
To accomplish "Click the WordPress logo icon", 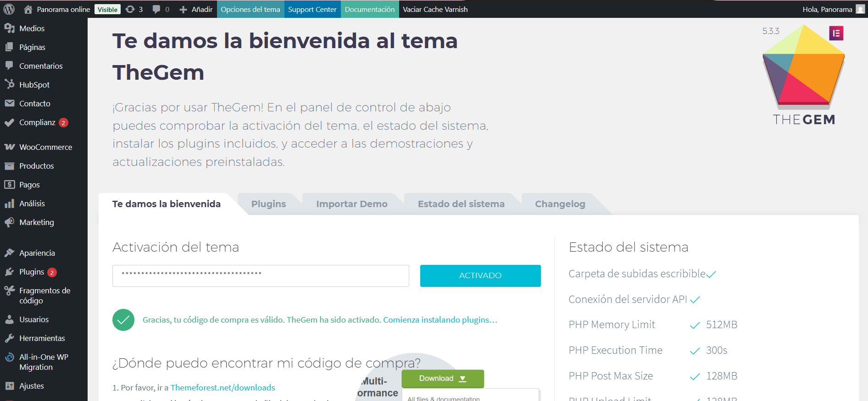I will (9, 9).
